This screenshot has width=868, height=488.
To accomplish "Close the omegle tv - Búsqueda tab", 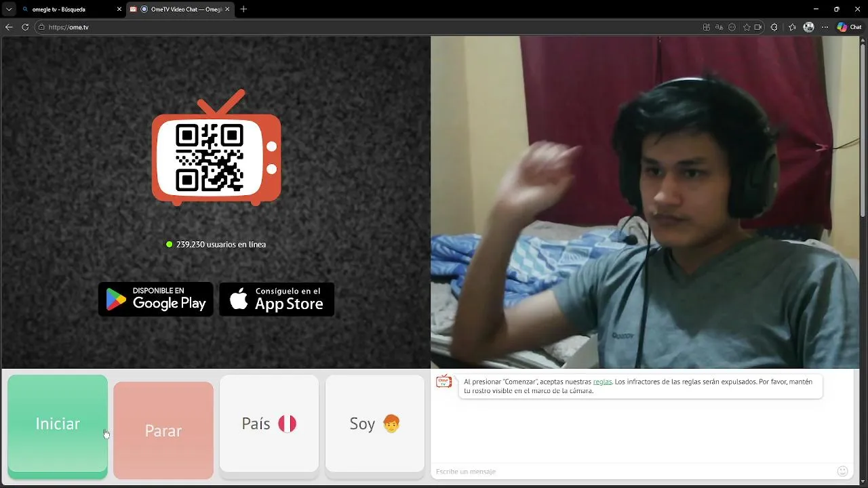I will click(x=119, y=9).
